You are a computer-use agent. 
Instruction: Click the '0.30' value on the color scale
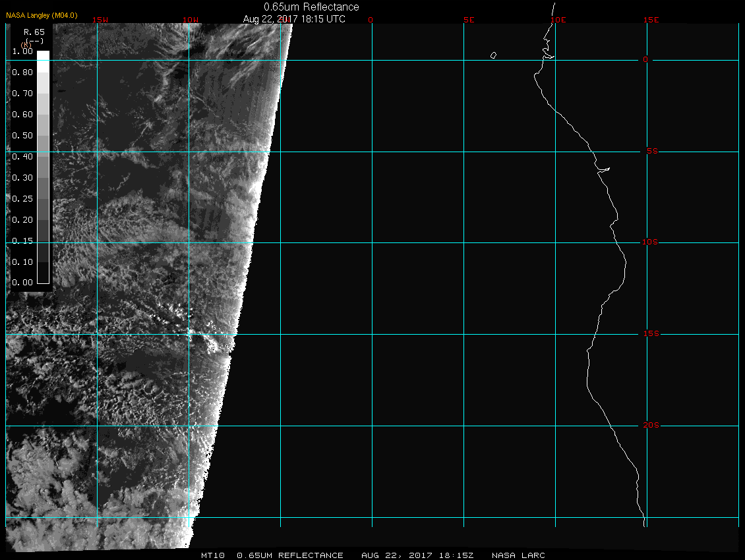(x=22, y=178)
